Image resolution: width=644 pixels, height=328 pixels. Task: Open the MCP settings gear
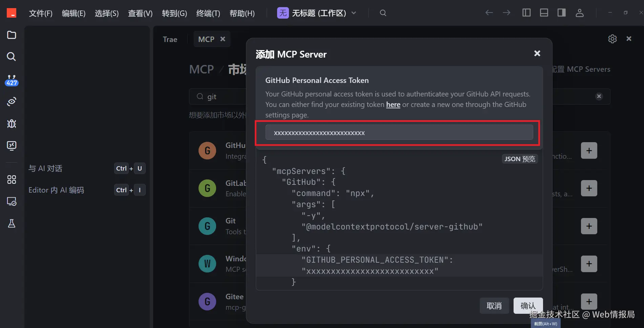(x=612, y=39)
